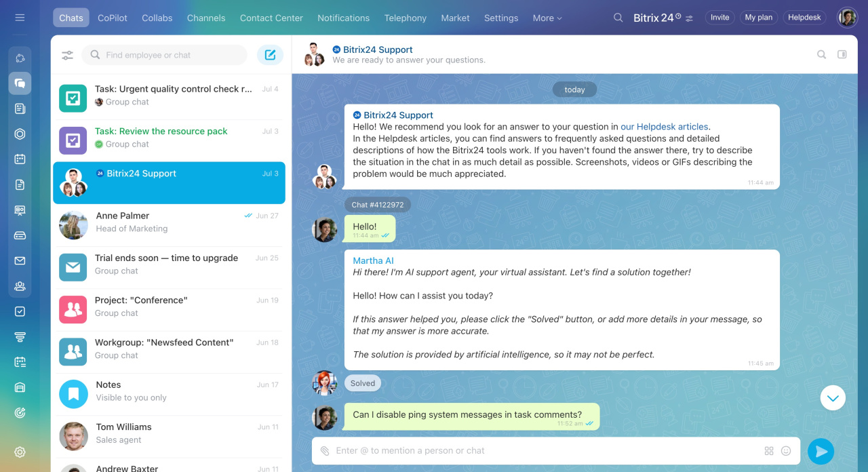
Task: Switch to the CoPilot tab
Action: (x=113, y=18)
